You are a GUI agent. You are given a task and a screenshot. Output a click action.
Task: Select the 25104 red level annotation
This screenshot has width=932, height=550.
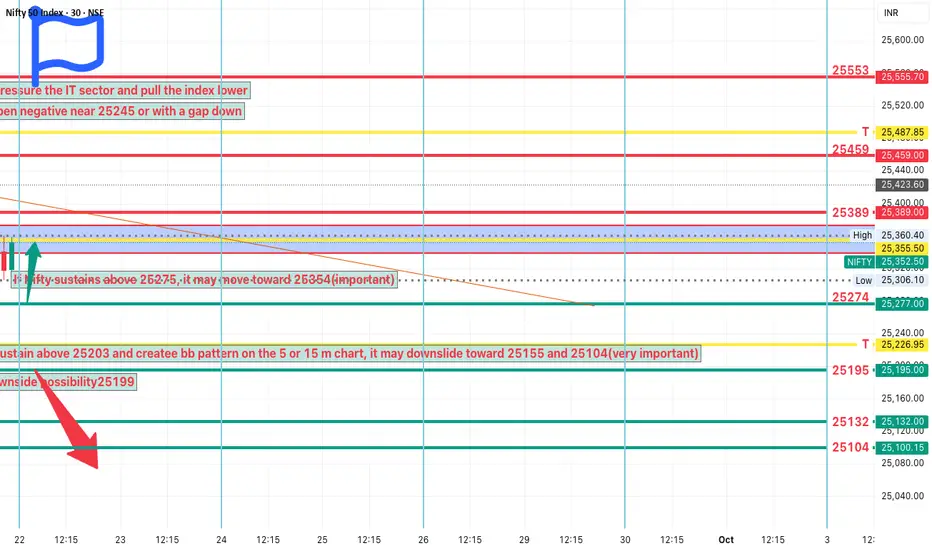pos(850,447)
